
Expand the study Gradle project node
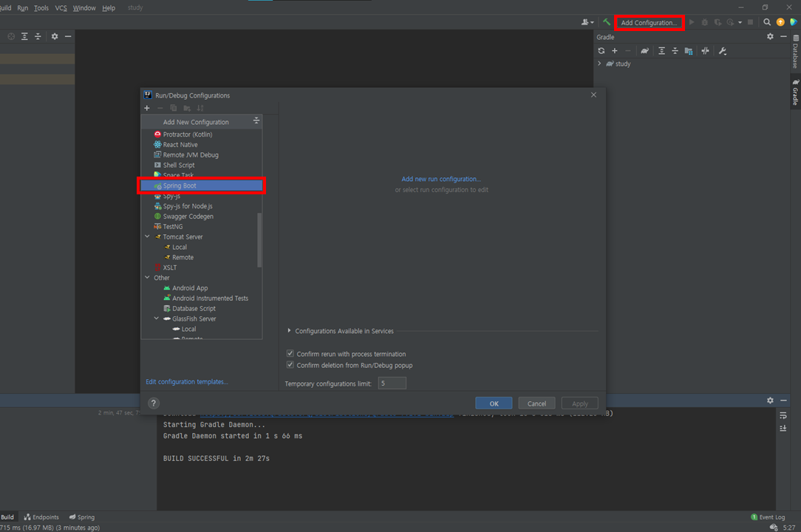point(599,64)
